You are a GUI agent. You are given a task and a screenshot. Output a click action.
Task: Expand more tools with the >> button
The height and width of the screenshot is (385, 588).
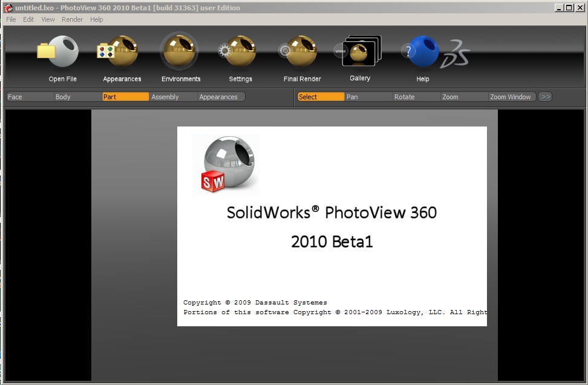(x=545, y=97)
